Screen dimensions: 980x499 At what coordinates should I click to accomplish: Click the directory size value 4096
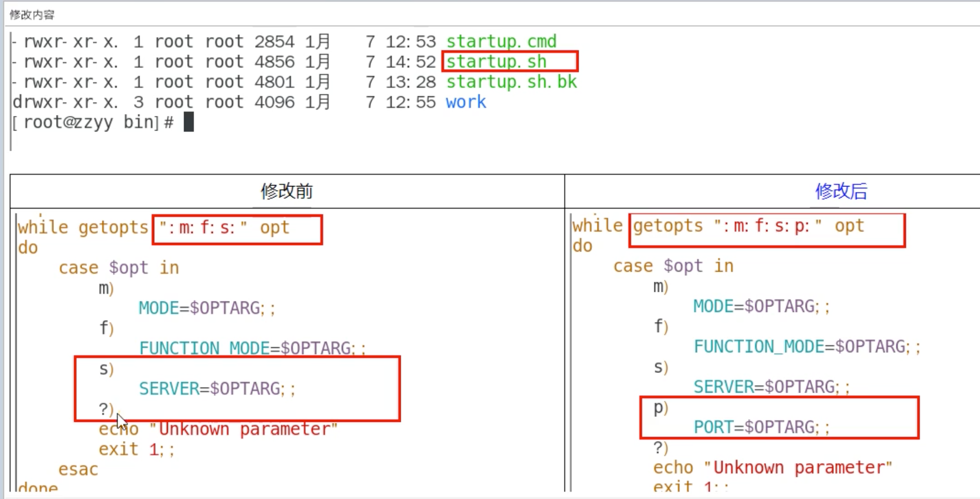[274, 102]
